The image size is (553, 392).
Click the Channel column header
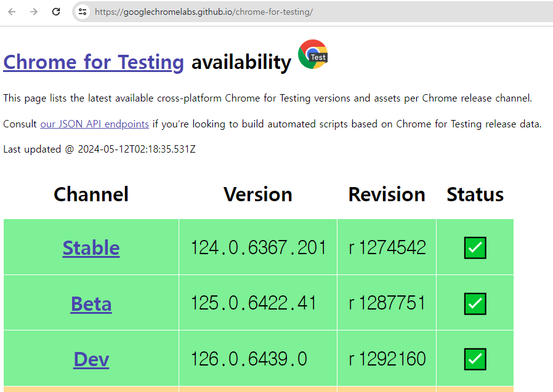[91, 194]
